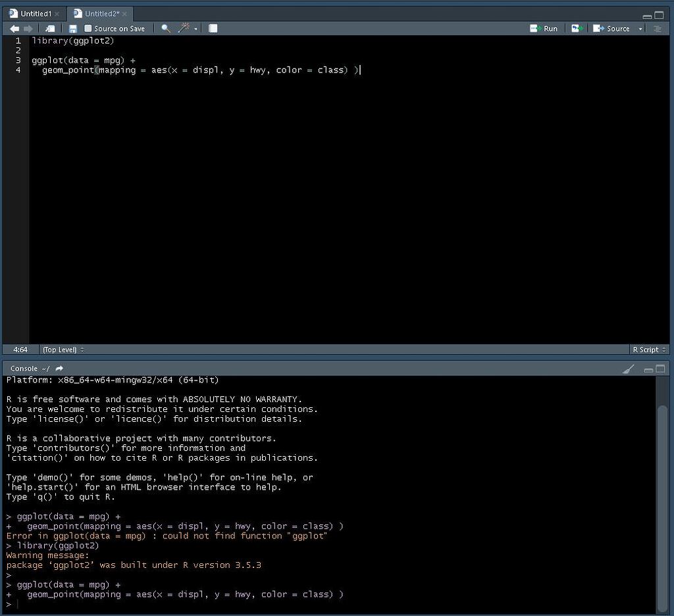Click the console vertical scrollbar thumb
This screenshot has height=616, width=674.
[662, 509]
